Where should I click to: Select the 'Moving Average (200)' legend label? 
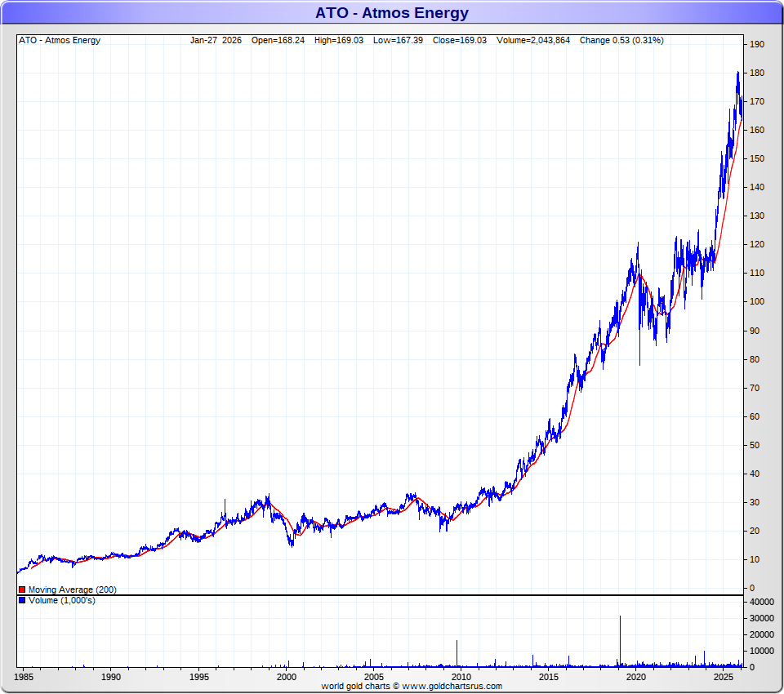tap(73, 589)
